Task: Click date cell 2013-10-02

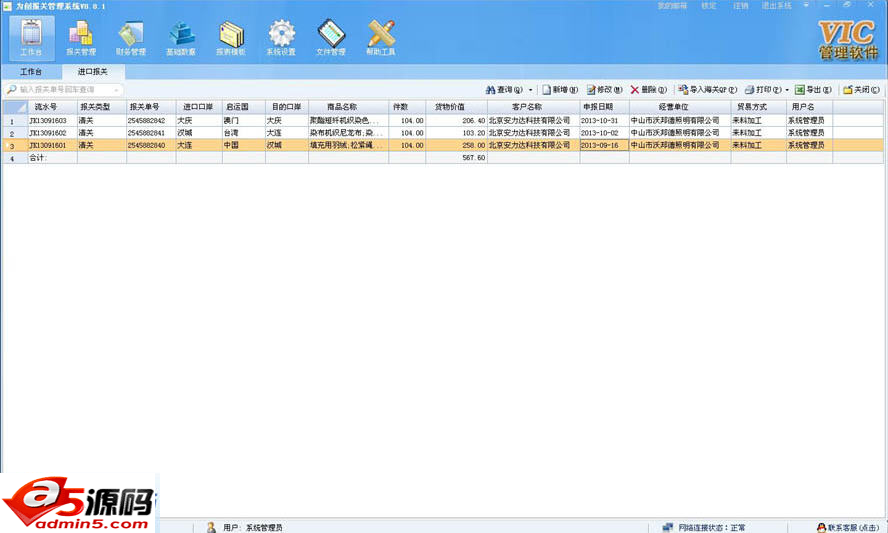Action: coord(604,133)
